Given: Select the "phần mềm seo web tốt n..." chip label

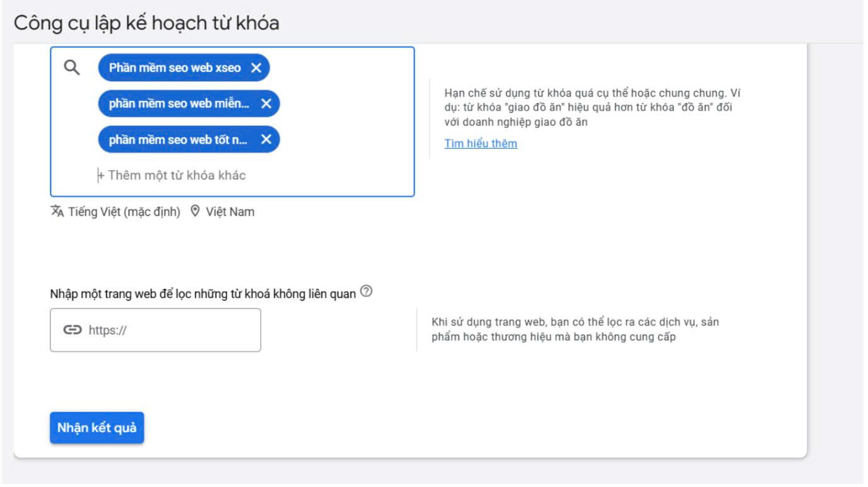Looking at the screenshot, I should coord(178,140).
